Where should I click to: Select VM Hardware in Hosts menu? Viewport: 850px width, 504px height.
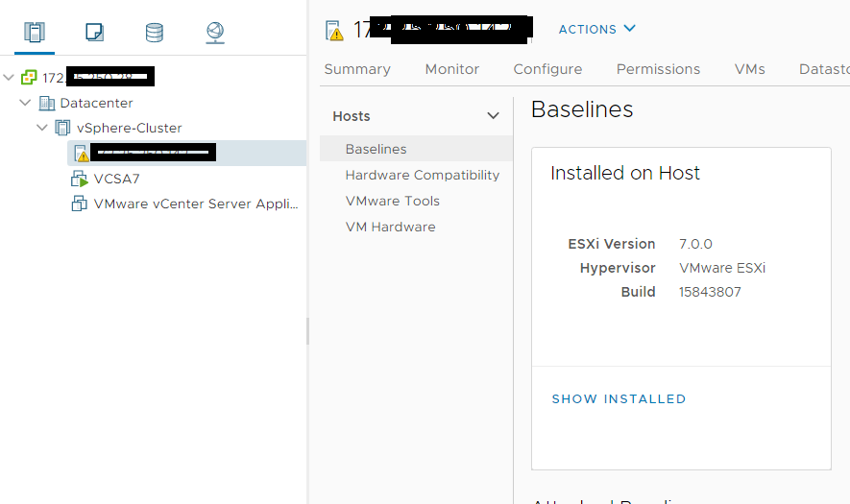390,228
